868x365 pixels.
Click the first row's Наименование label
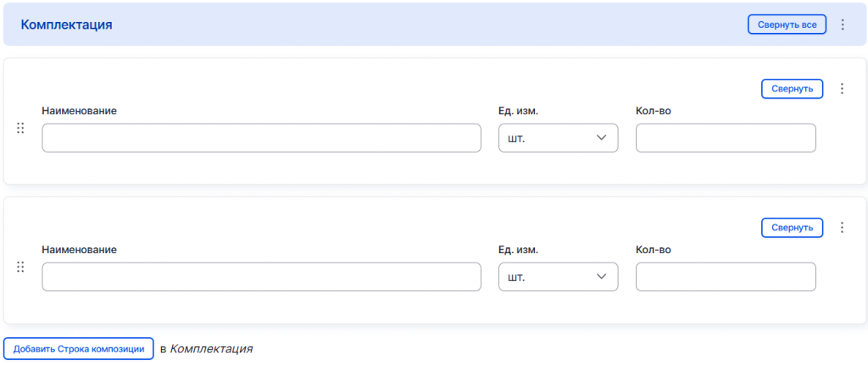(x=79, y=111)
